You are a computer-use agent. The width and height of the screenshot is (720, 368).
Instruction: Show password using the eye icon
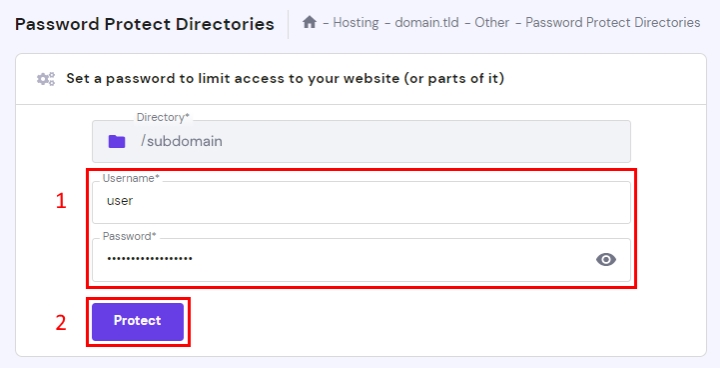(606, 260)
